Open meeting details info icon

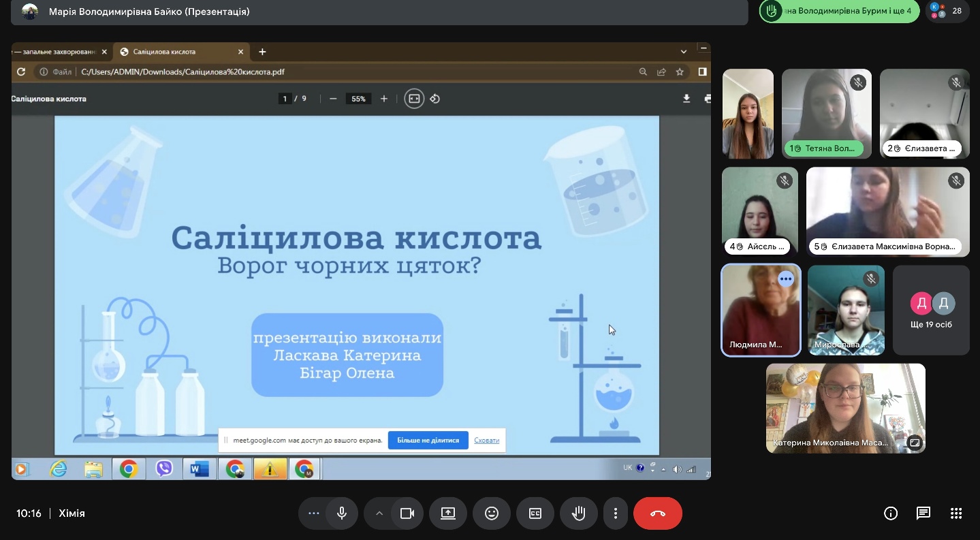[890, 513]
